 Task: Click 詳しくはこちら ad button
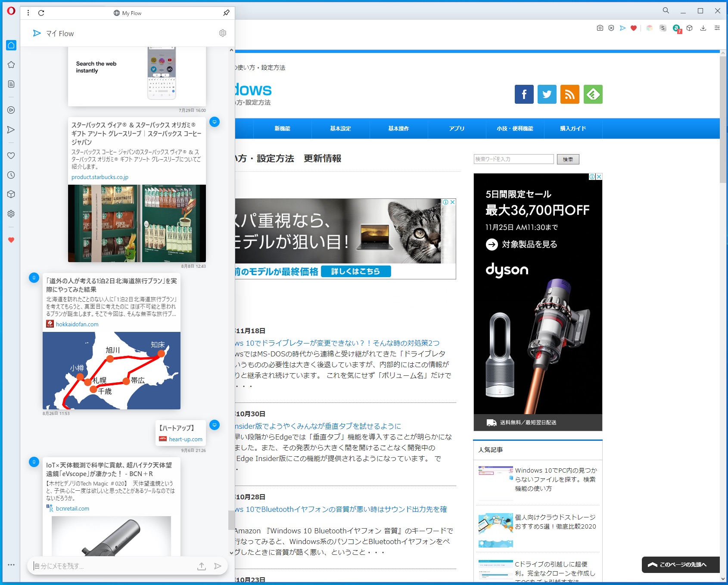356,271
